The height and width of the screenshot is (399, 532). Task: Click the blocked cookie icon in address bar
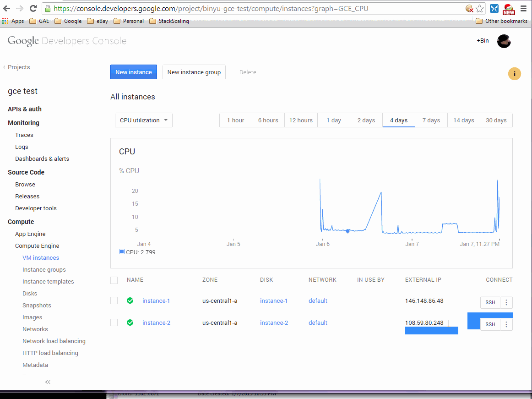pyautogui.click(x=470, y=9)
